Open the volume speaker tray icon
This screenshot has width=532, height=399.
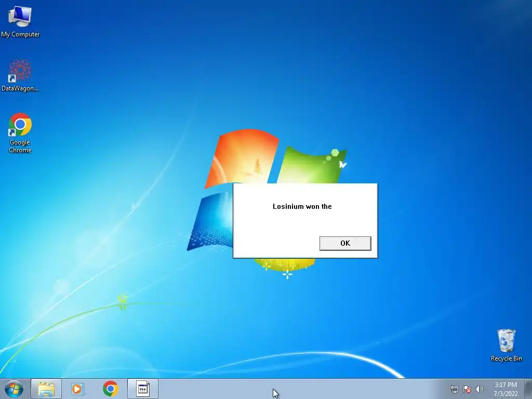[479, 389]
